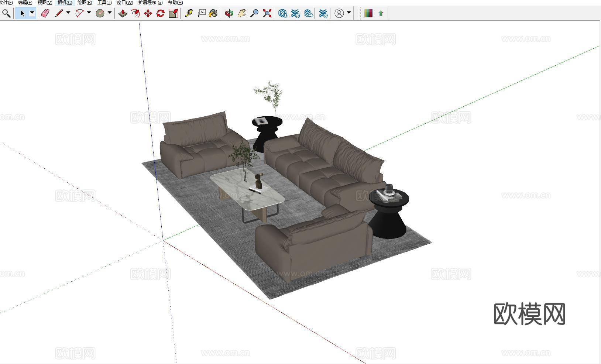This screenshot has width=601, height=364.
Task: Expand the Select tool dropdown arrow
Action: [x=32, y=13]
